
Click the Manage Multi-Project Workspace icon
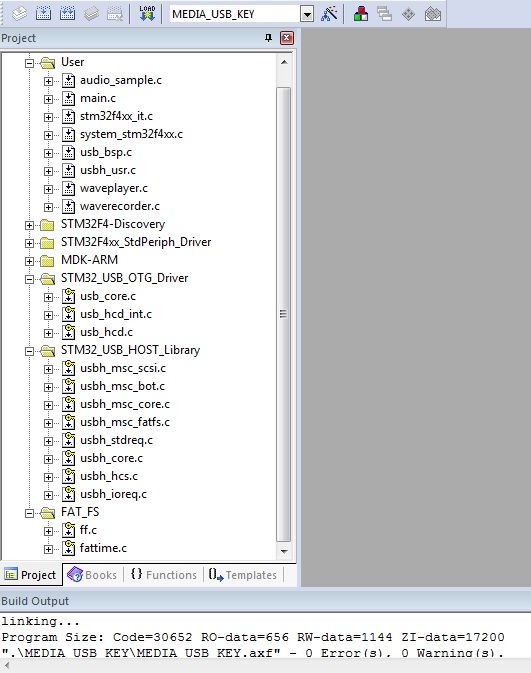384,14
